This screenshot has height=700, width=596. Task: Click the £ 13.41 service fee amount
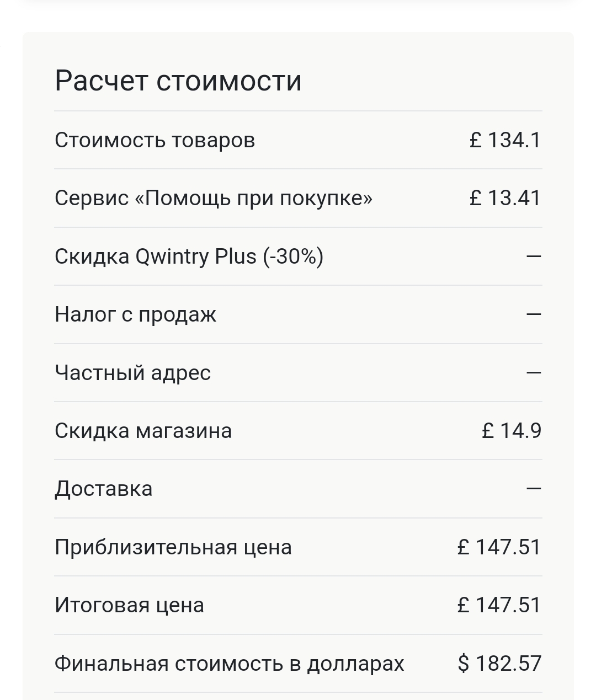point(505,198)
